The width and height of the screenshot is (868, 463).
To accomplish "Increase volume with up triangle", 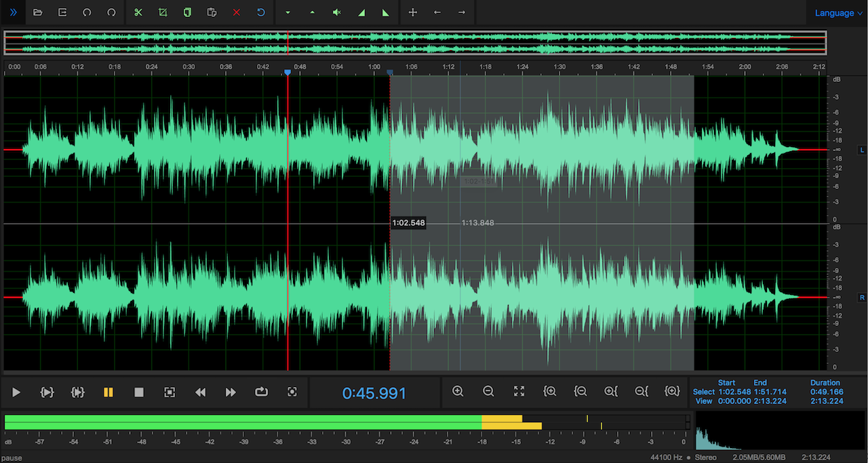I will click(x=312, y=12).
